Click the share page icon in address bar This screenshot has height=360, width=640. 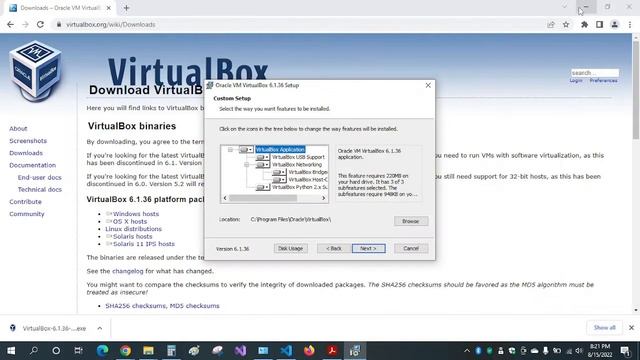coord(551,24)
